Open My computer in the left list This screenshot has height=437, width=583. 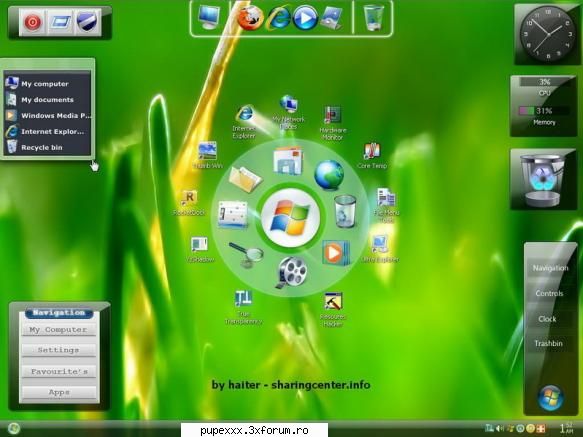pyautogui.click(x=48, y=84)
